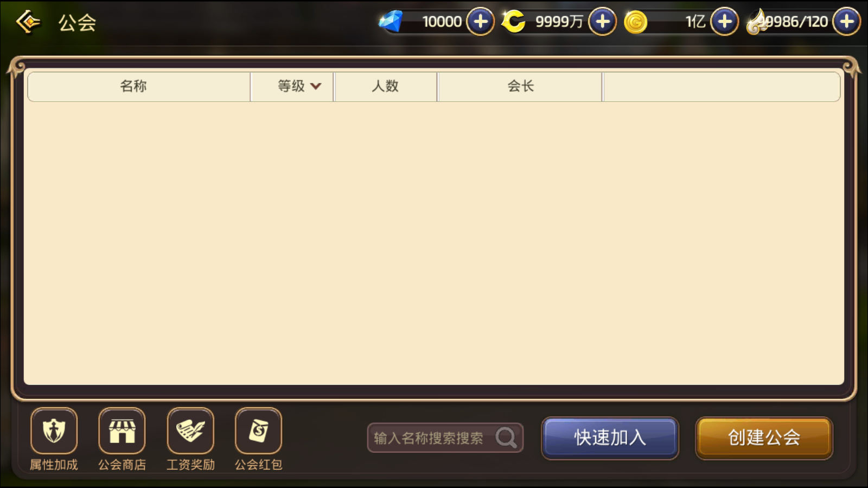Add gold with plus next to 1亿
The height and width of the screenshot is (488, 868).
725,22
